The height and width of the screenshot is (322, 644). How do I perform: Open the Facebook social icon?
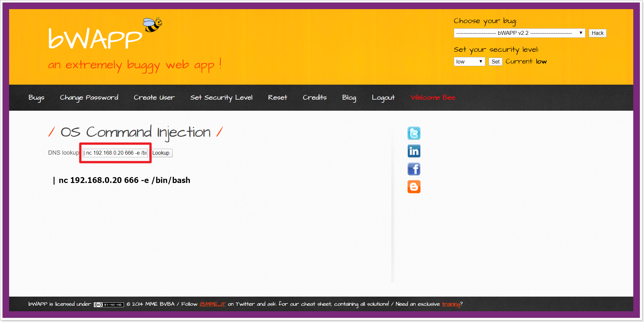click(414, 169)
